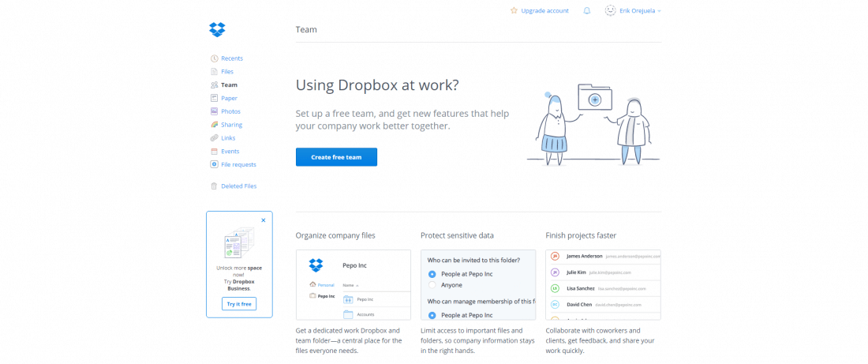
Task: Click the Upgrade account link
Action: click(544, 11)
